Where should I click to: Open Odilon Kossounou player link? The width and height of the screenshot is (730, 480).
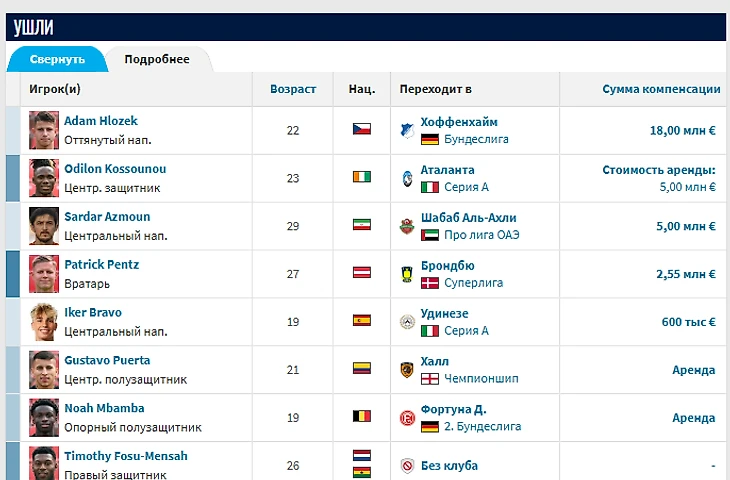(x=115, y=169)
